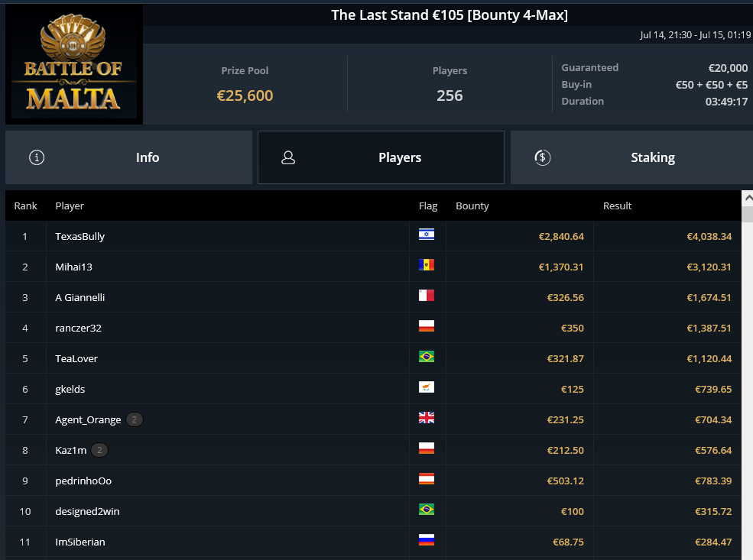
Task: Click TeaLover's result €1,120.44
Action: [x=709, y=359]
